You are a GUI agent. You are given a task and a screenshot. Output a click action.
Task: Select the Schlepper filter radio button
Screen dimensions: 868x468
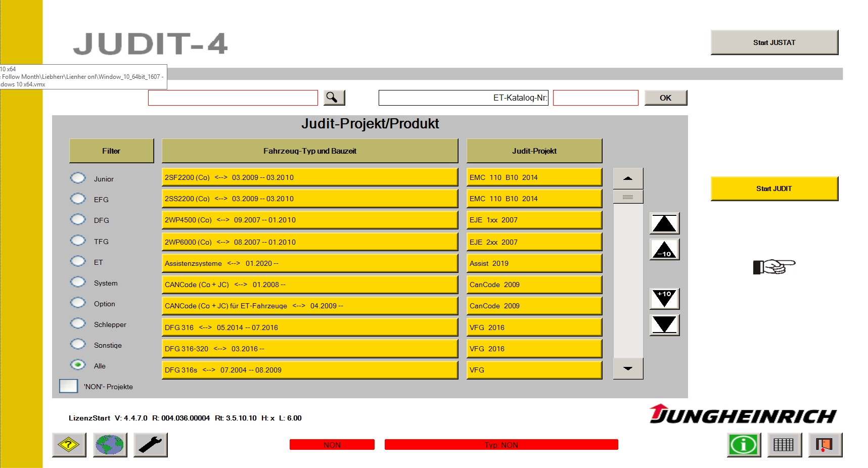78,323
